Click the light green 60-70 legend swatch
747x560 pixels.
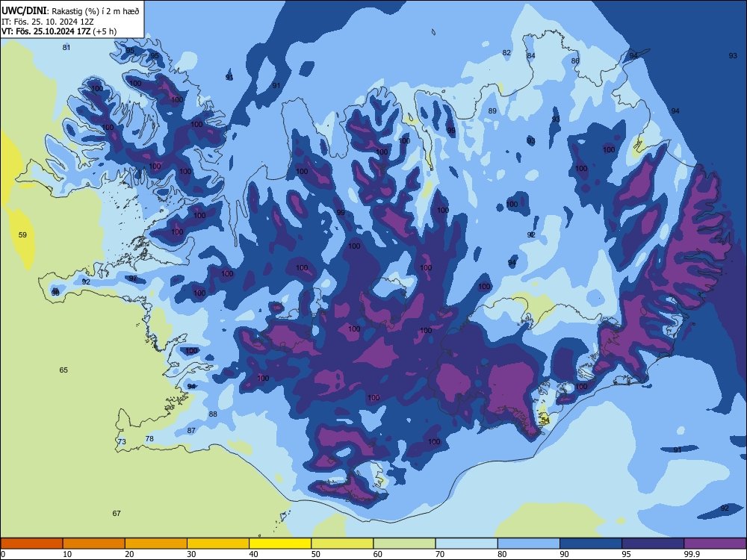(404, 544)
